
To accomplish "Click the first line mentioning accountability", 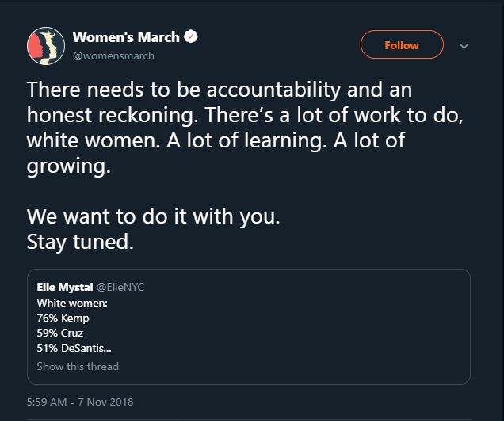I will pyautogui.click(x=220, y=89).
